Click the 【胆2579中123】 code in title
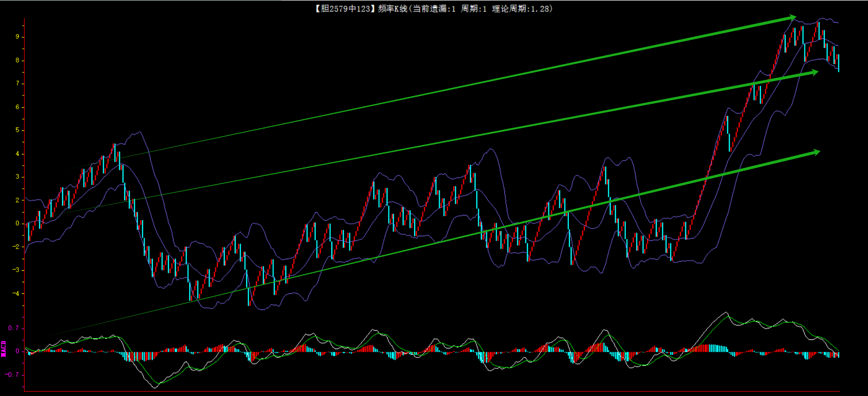This screenshot has height=396, width=868. click(x=345, y=9)
